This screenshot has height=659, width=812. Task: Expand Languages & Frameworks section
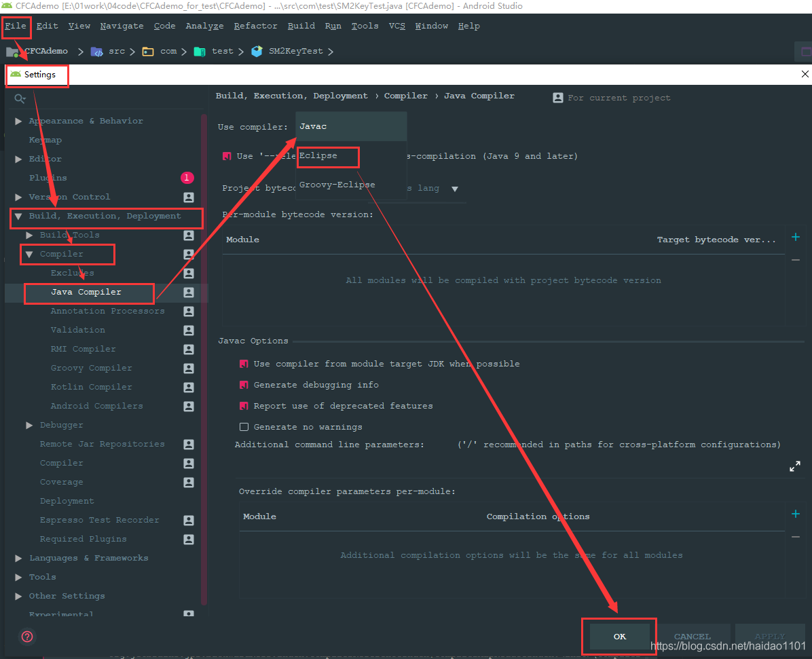(18, 558)
